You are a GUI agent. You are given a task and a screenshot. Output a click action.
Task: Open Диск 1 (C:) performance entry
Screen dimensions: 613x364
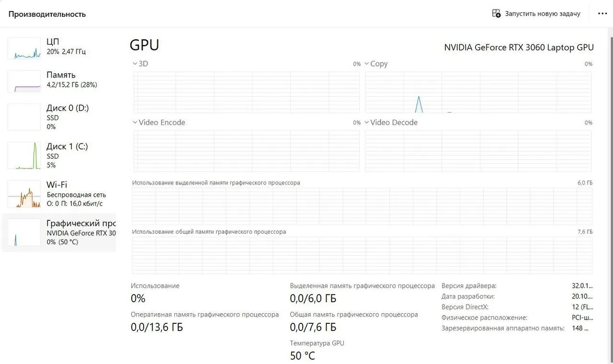click(59, 155)
